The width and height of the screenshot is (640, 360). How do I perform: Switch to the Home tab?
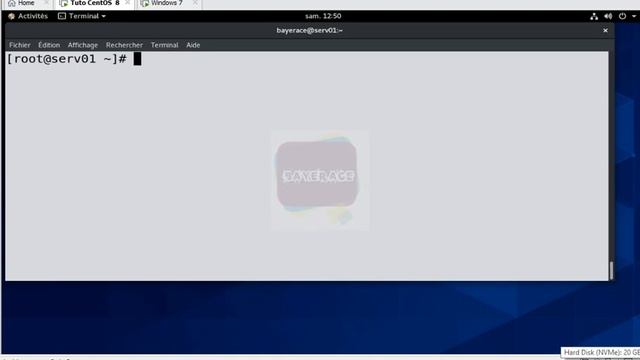pos(26,3)
